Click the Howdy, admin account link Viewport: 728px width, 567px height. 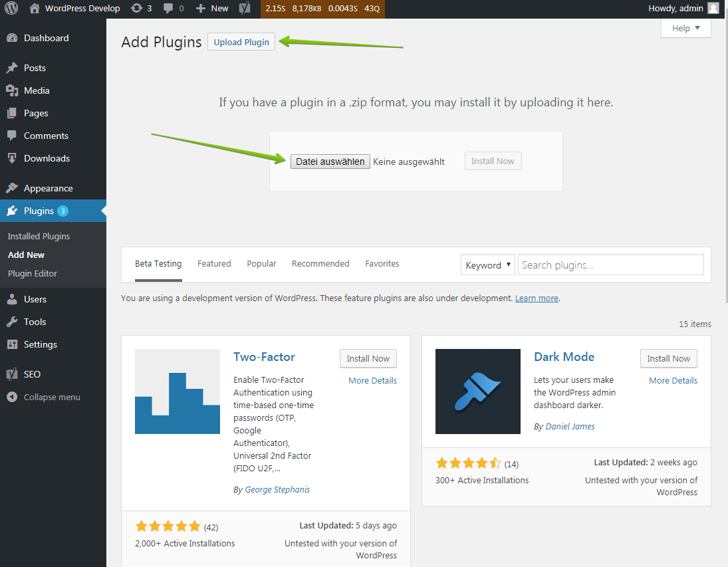point(675,9)
